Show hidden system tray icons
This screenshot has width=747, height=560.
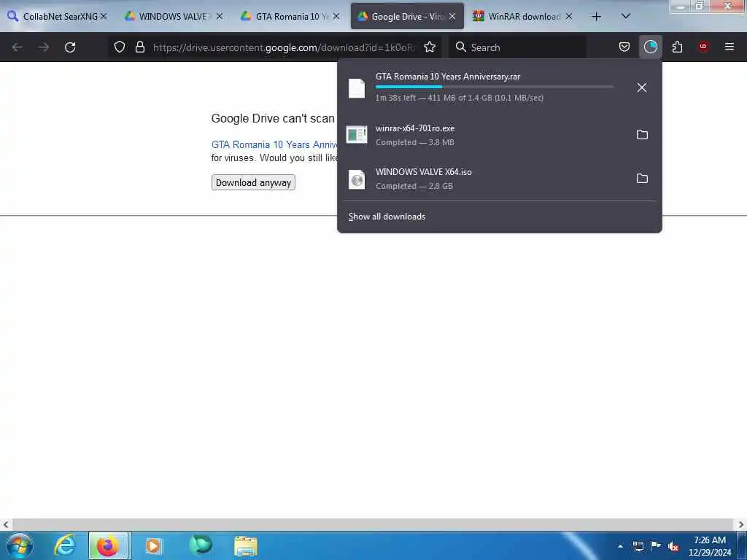(620, 546)
